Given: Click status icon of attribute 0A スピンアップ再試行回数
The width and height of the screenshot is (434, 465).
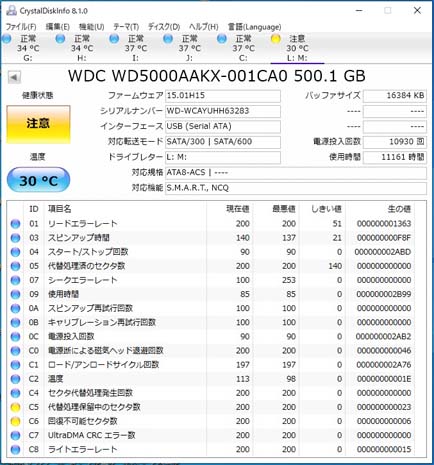Looking at the screenshot, I should (x=15, y=308).
